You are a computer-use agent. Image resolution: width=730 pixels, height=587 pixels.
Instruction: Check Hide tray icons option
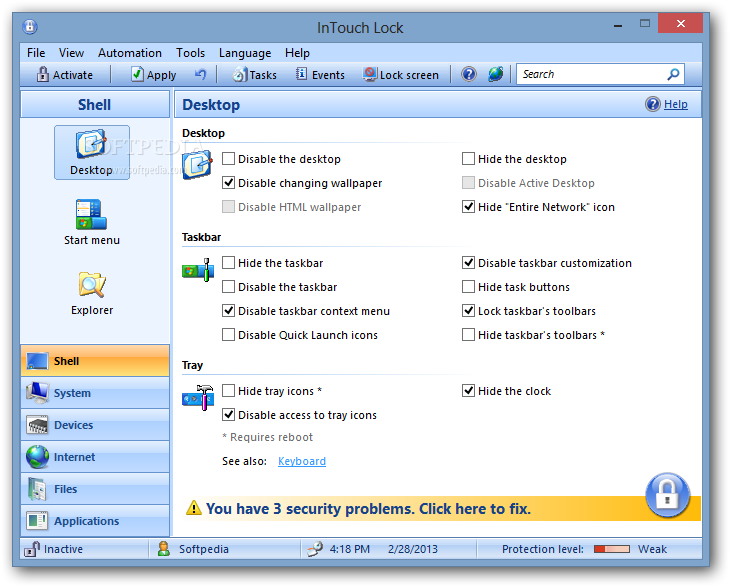point(228,391)
